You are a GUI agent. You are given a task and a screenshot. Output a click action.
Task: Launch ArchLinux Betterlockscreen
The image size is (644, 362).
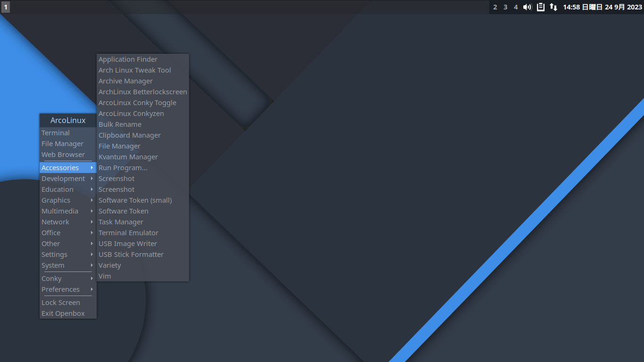click(x=143, y=92)
